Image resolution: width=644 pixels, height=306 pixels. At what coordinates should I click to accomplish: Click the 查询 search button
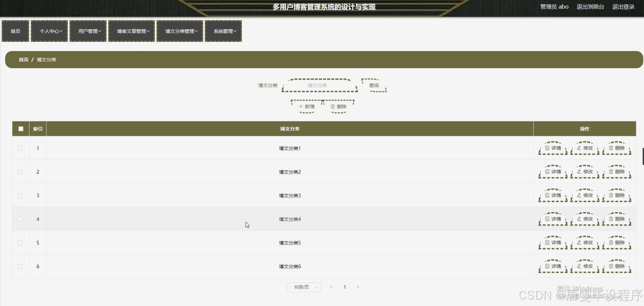374,85
